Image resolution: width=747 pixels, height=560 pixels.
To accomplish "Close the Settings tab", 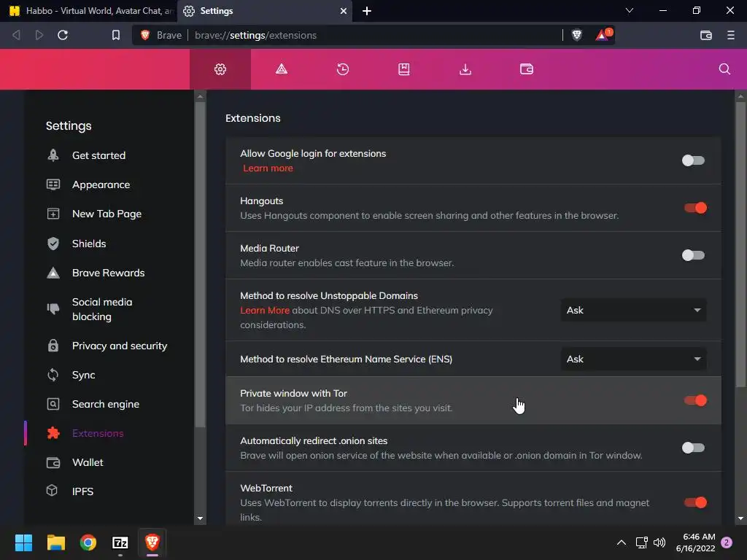I will click(x=344, y=11).
